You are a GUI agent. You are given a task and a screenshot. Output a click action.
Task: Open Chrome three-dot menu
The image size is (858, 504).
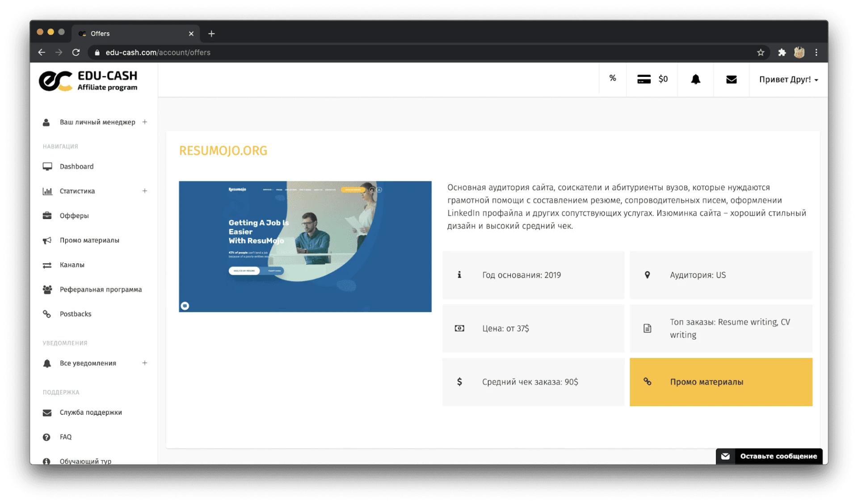click(x=816, y=52)
